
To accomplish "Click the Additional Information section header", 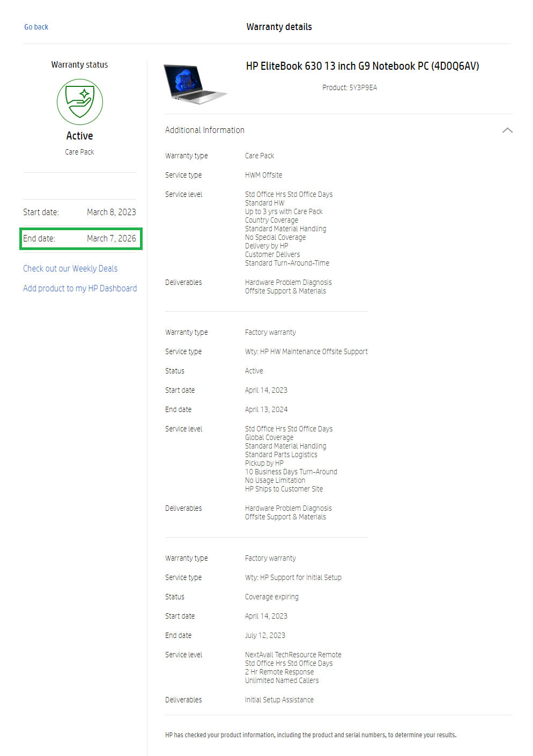I will [x=205, y=130].
